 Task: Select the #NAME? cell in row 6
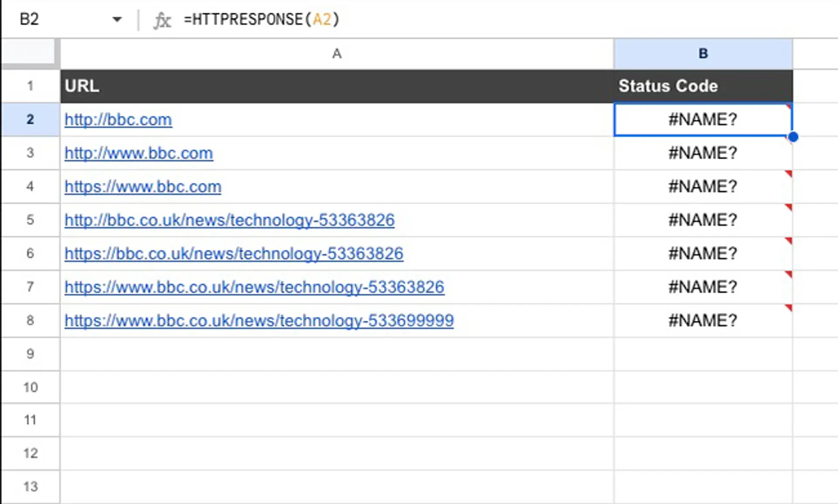(703, 254)
